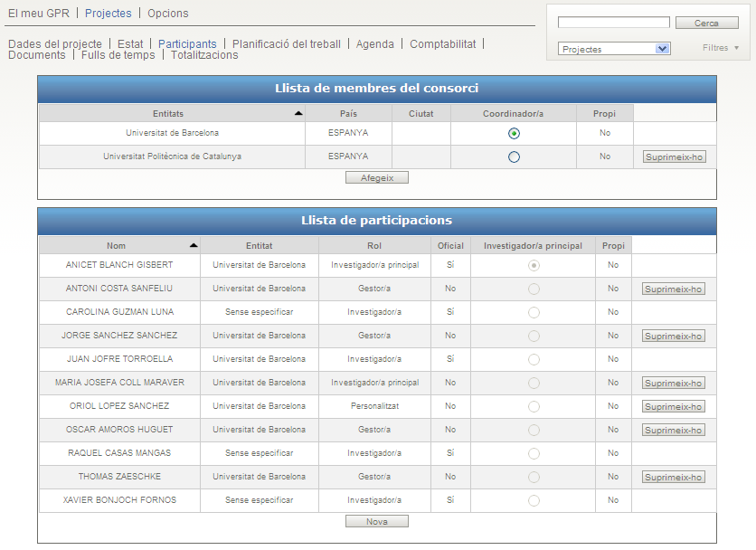Viewport: 756px width, 550px height.
Task: Select Universitat Politècnica de Catalunya as coordinator
Action: point(514,156)
